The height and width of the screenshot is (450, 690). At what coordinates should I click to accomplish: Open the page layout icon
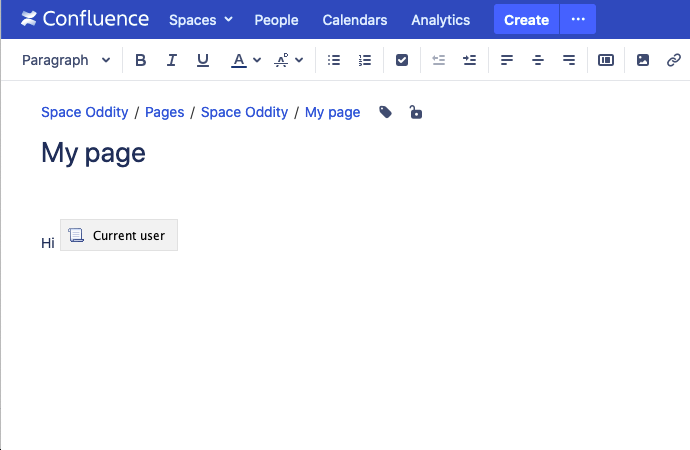pyautogui.click(x=606, y=60)
